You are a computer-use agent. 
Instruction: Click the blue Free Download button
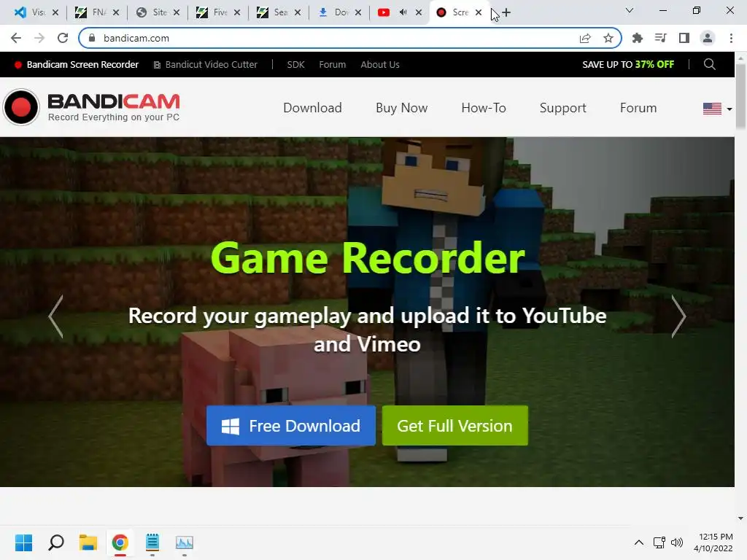[x=291, y=426]
